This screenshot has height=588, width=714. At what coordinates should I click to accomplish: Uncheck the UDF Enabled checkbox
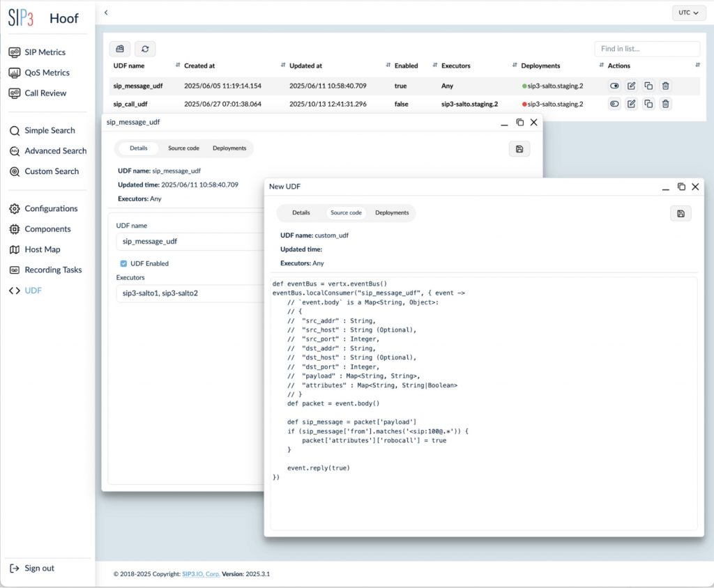[123, 263]
